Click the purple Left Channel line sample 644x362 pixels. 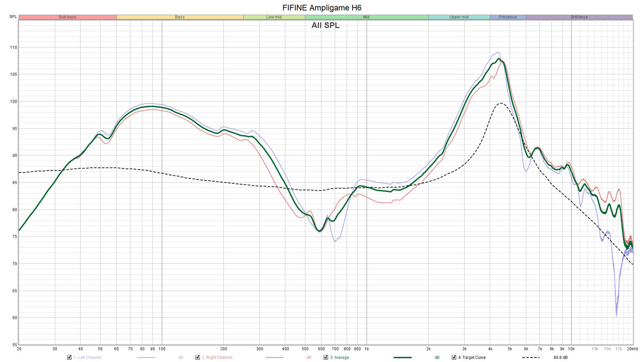pos(145,357)
